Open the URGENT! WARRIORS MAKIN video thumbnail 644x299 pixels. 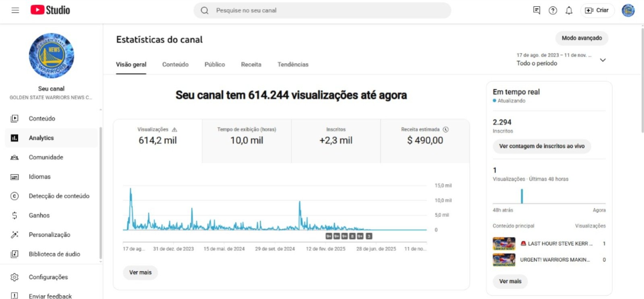coord(504,260)
